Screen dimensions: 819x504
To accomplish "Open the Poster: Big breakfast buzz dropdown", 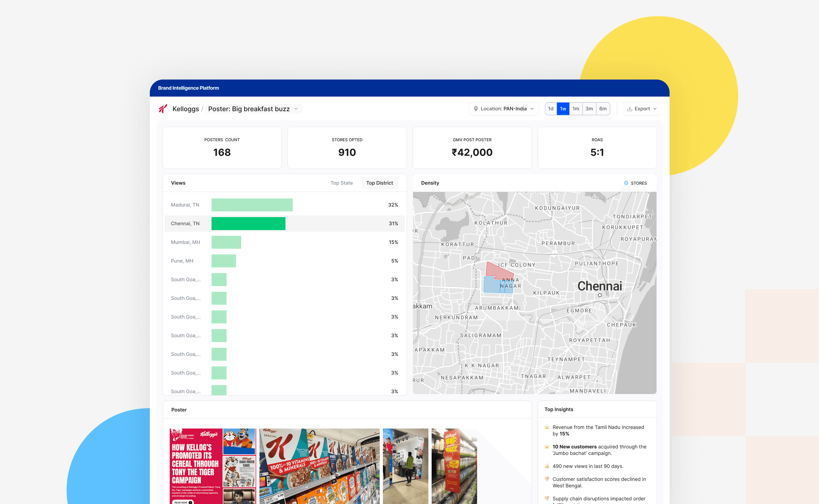I will (253, 109).
